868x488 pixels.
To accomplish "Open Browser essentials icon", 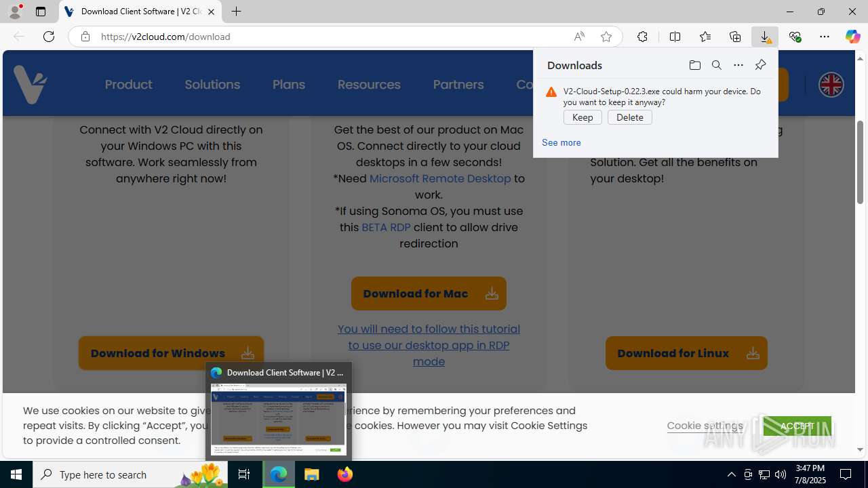I will 795,37.
